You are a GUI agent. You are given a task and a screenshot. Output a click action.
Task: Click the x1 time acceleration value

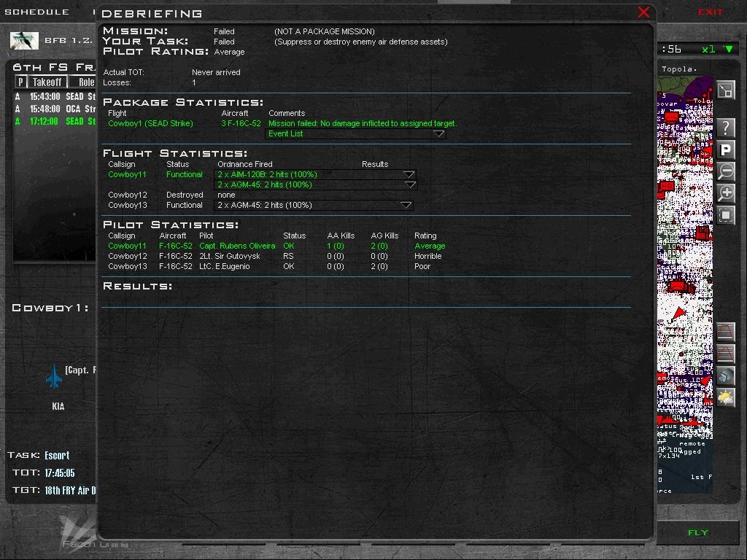[x=708, y=49]
